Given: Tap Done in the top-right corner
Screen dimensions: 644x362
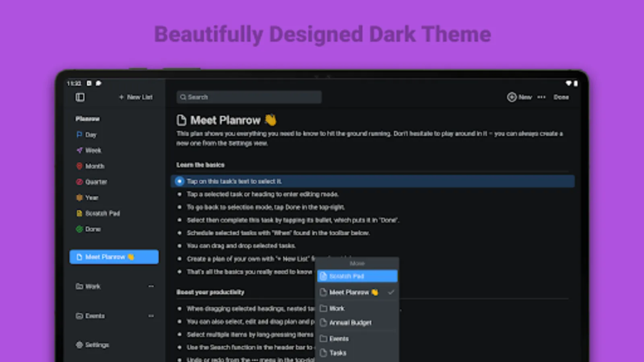Looking at the screenshot, I should click(x=561, y=97).
